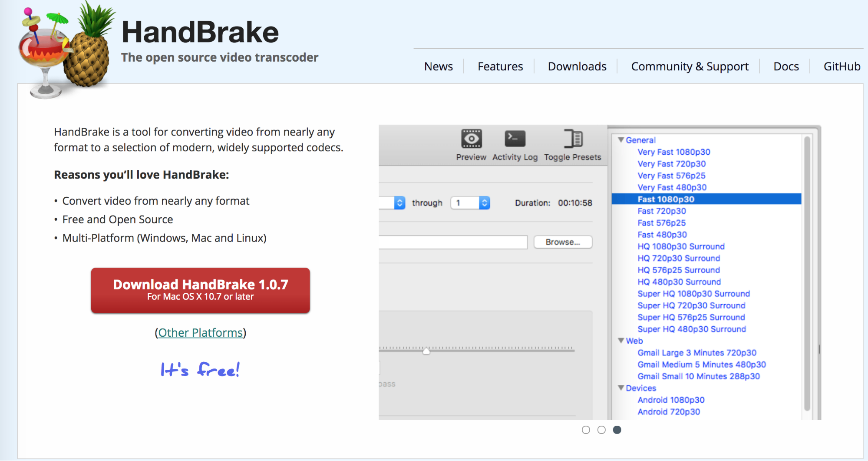Select Super HQ 1080p30 Surround preset

point(694,294)
